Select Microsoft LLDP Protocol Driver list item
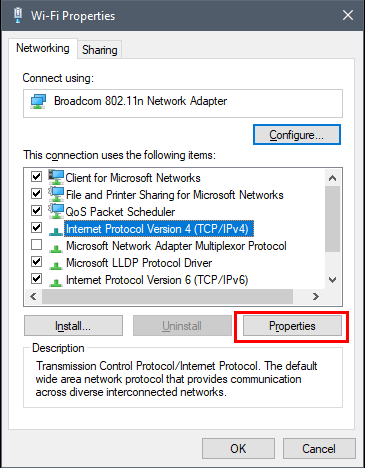Screen dimensions: 365x468 (139, 263)
